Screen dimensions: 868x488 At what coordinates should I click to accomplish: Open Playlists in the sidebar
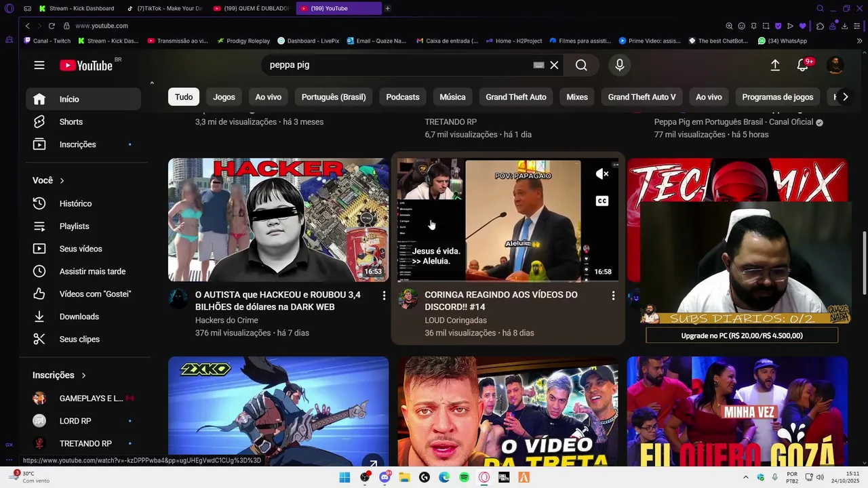[x=83, y=226]
